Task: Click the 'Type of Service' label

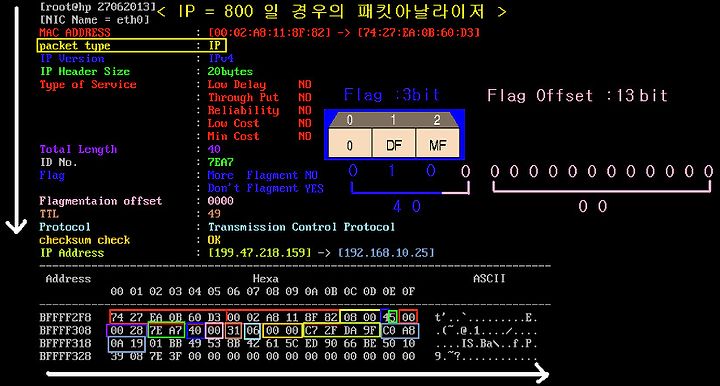Action: [x=88, y=84]
